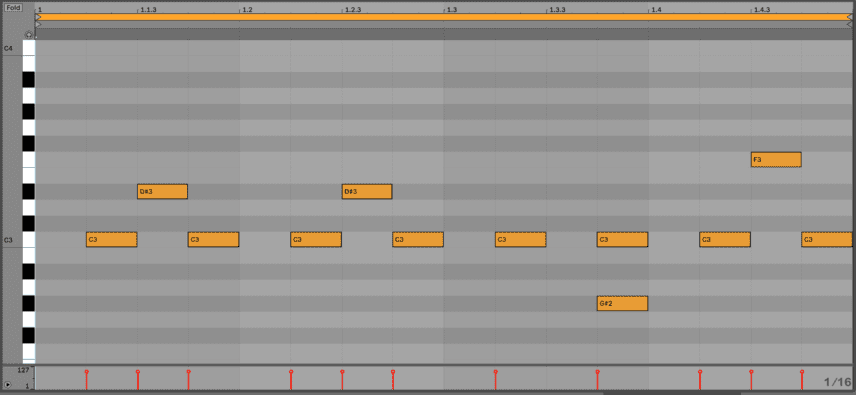
Task: Click the loop start marker on the brace
Action: 38,17
